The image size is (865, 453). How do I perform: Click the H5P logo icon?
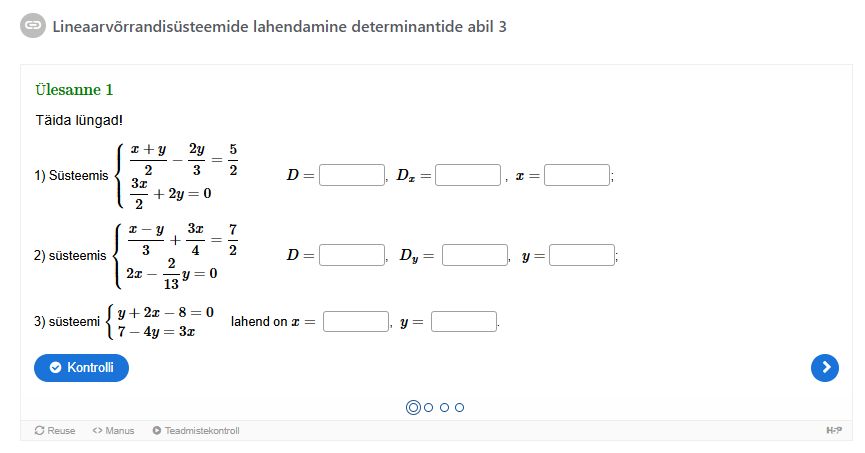coord(832,431)
